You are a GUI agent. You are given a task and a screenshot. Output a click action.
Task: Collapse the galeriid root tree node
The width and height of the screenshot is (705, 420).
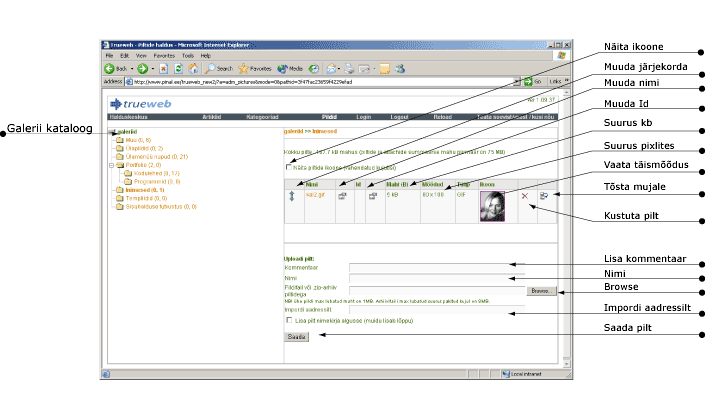point(111,132)
